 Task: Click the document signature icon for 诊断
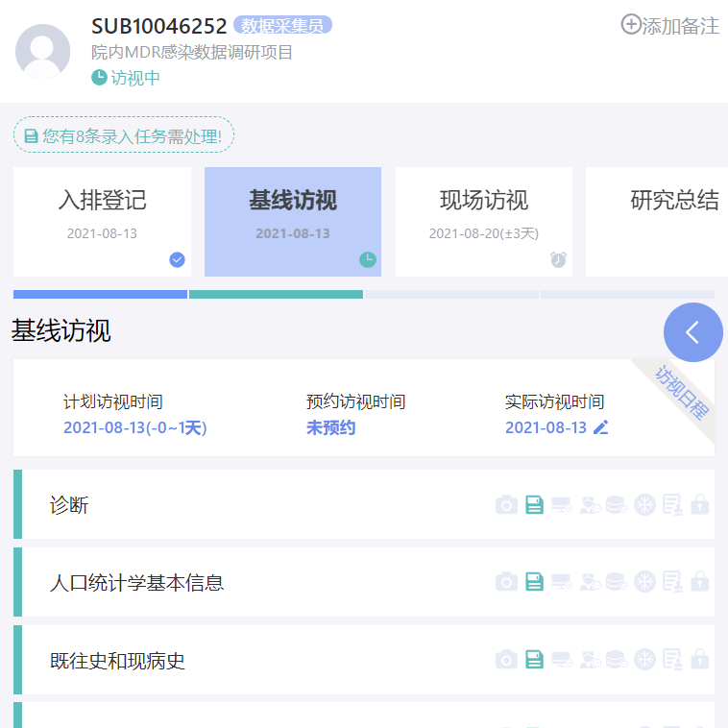[x=672, y=504]
